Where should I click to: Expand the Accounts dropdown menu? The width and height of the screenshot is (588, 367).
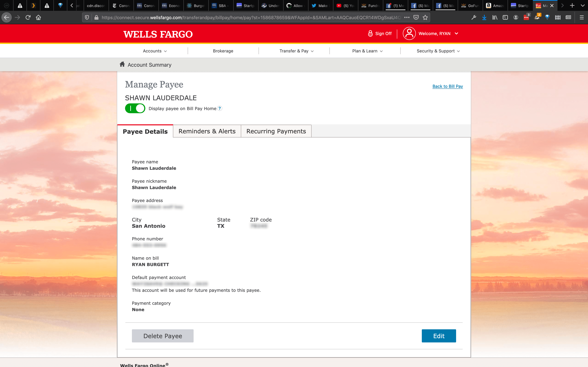tap(155, 51)
